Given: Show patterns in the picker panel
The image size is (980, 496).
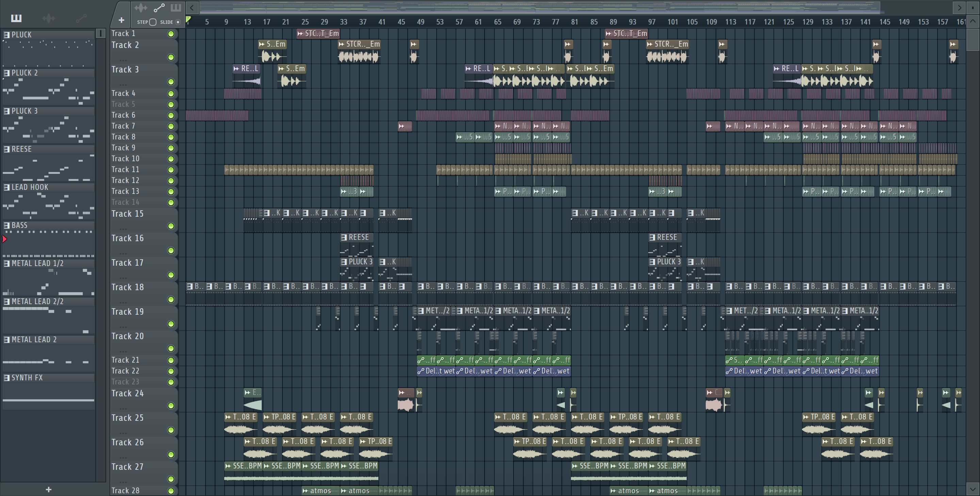Looking at the screenshot, I should point(16,18).
